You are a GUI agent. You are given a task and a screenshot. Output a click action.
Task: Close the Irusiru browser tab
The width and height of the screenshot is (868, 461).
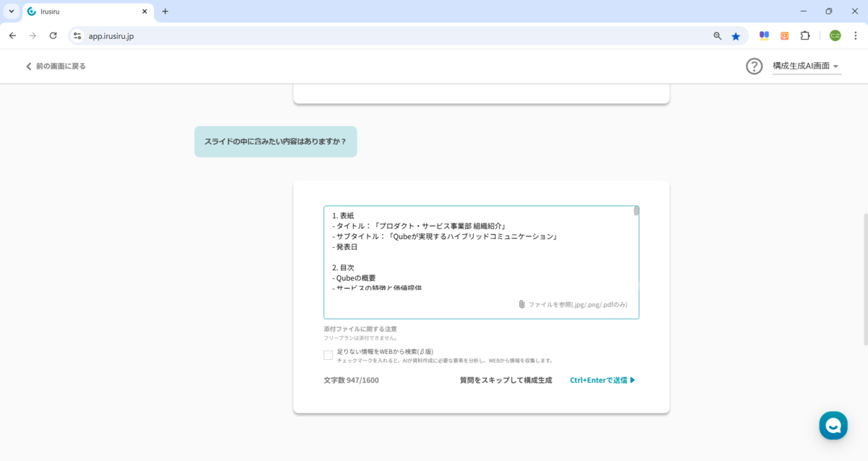144,12
